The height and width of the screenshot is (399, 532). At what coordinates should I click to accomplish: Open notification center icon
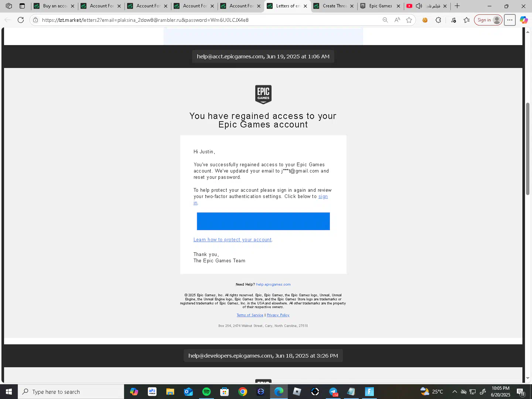tap(521, 392)
